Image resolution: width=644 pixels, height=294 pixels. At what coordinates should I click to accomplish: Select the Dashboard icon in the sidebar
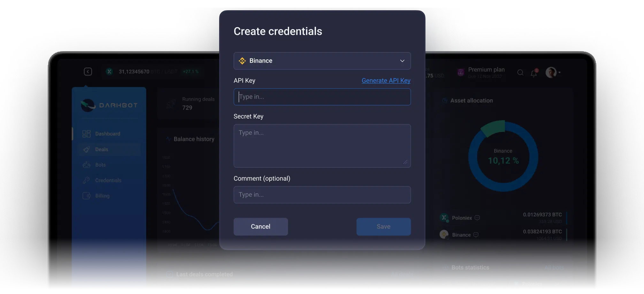tap(86, 134)
